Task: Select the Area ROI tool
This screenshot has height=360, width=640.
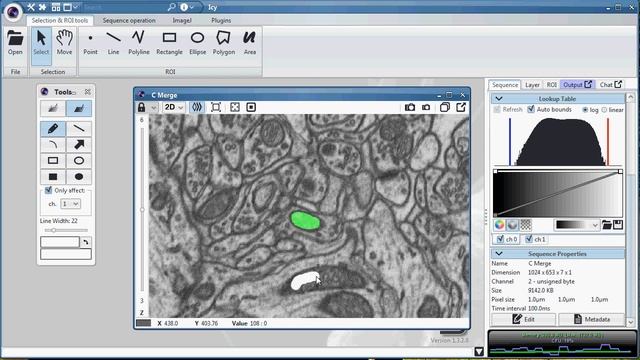Action: tap(249, 43)
